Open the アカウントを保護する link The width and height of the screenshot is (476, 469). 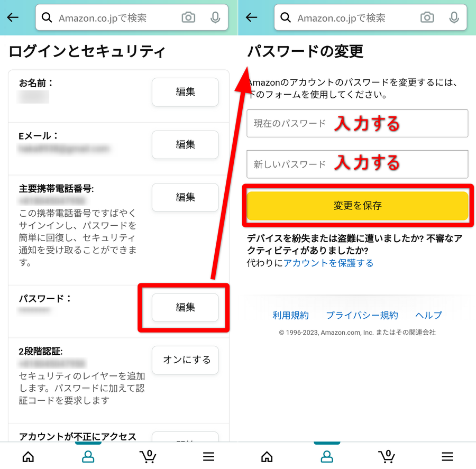pyautogui.click(x=328, y=263)
